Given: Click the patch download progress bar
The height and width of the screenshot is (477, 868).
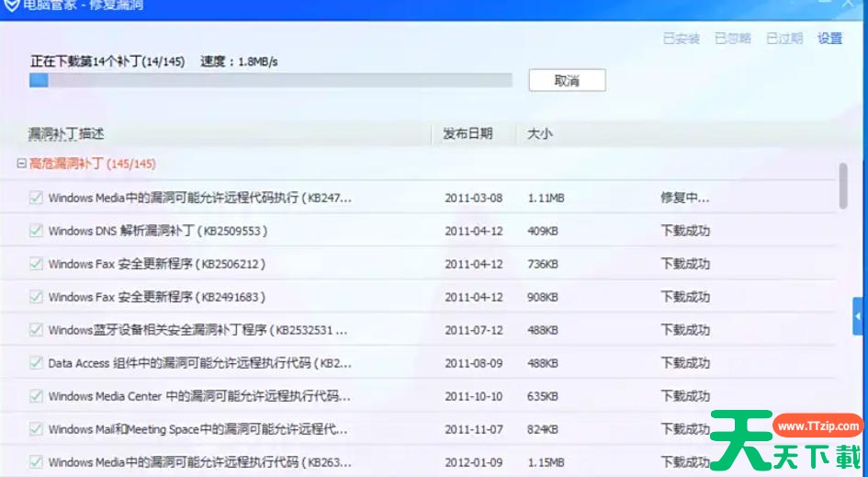Looking at the screenshot, I should click(x=270, y=81).
